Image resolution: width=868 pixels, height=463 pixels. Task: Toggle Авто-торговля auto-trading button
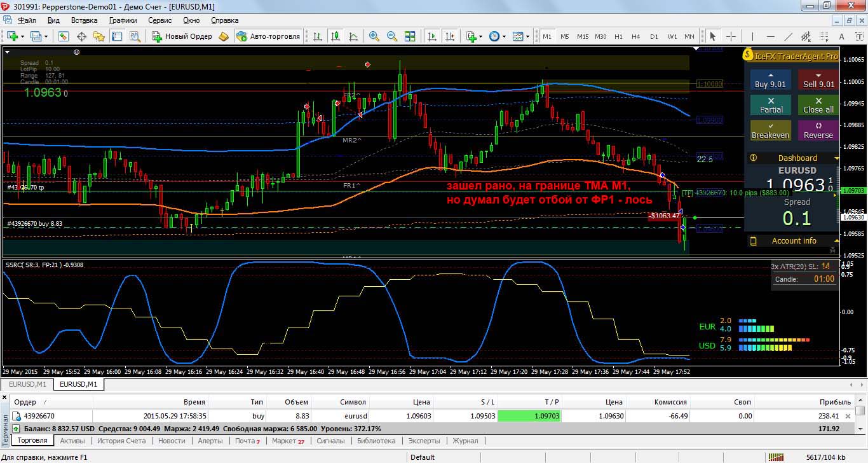pyautogui.click(x=268, y=36)
